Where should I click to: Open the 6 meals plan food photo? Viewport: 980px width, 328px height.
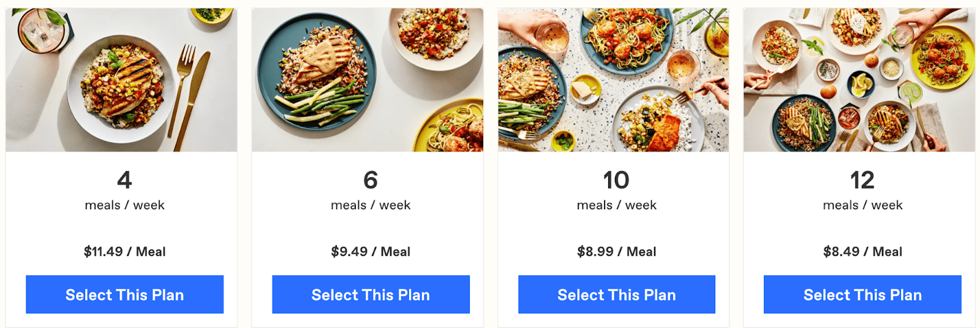[x=367, y=80]
